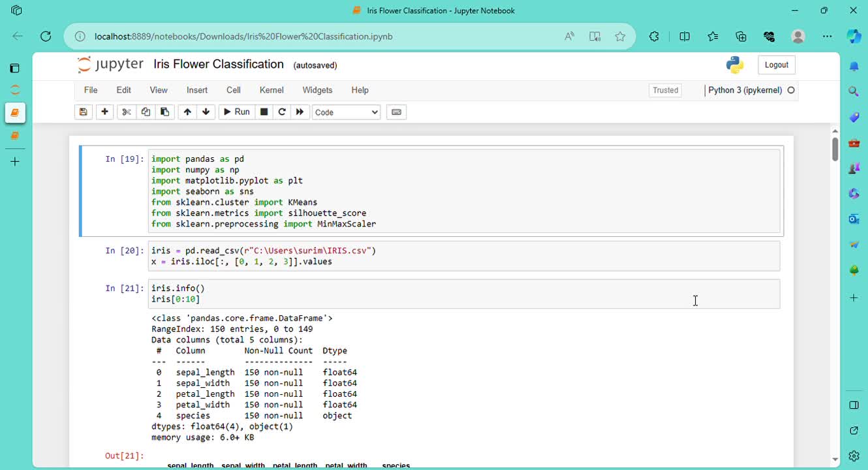
Task: Click the autosaved status text
Action: pos(315,65)
